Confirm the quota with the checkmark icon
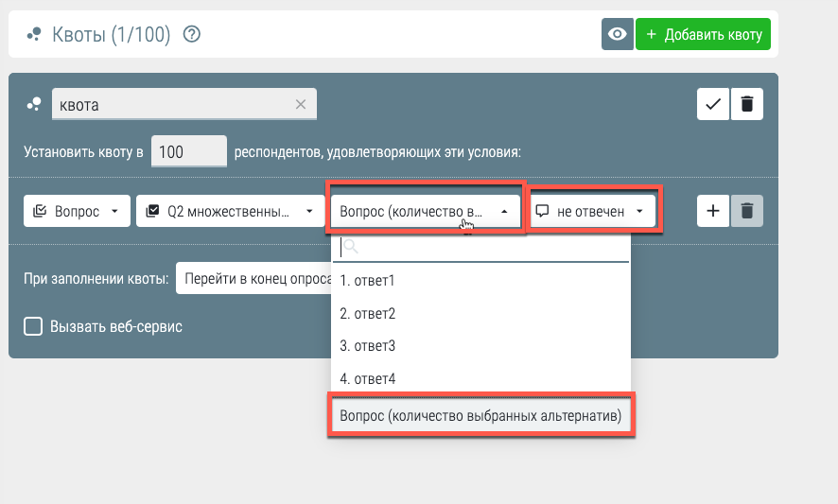This screenshot has width=838, height=504. [713, 104]
